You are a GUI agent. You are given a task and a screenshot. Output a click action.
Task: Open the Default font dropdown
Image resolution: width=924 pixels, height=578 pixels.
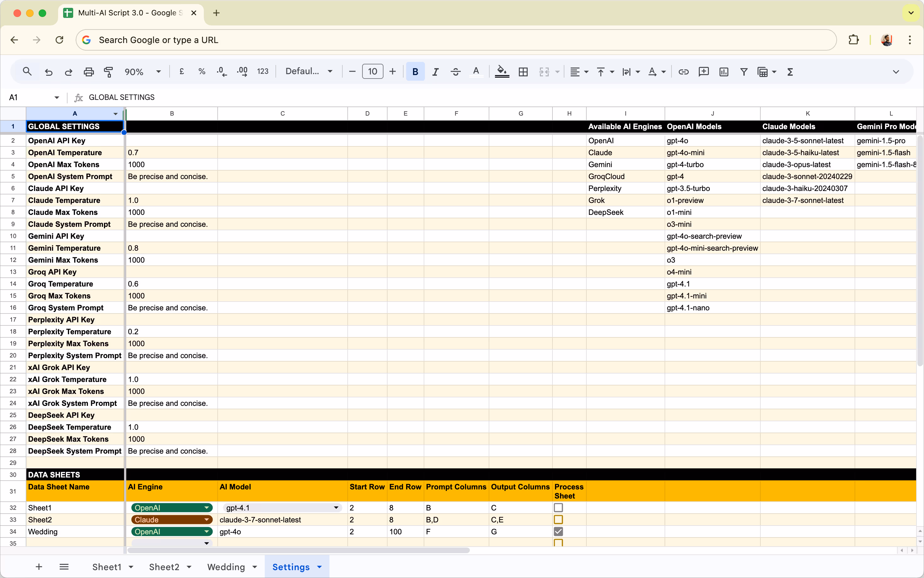click(309, 72)
